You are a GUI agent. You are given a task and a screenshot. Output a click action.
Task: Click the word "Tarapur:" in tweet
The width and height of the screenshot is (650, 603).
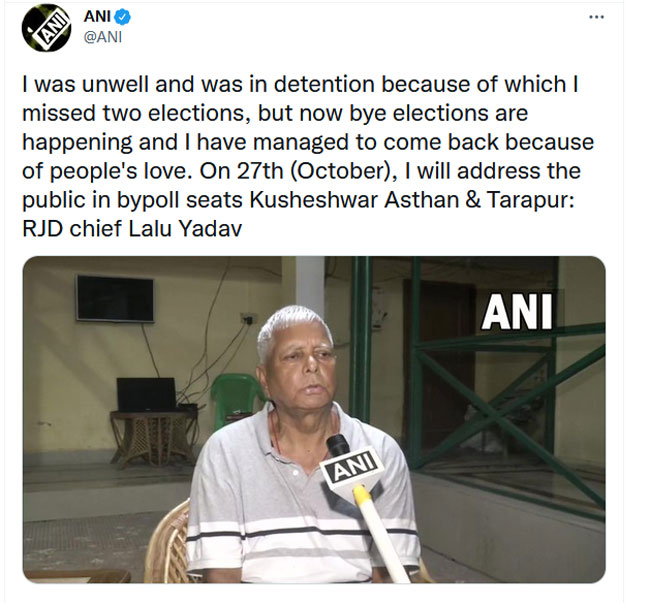pyautogui.click(x=531, y=200)
